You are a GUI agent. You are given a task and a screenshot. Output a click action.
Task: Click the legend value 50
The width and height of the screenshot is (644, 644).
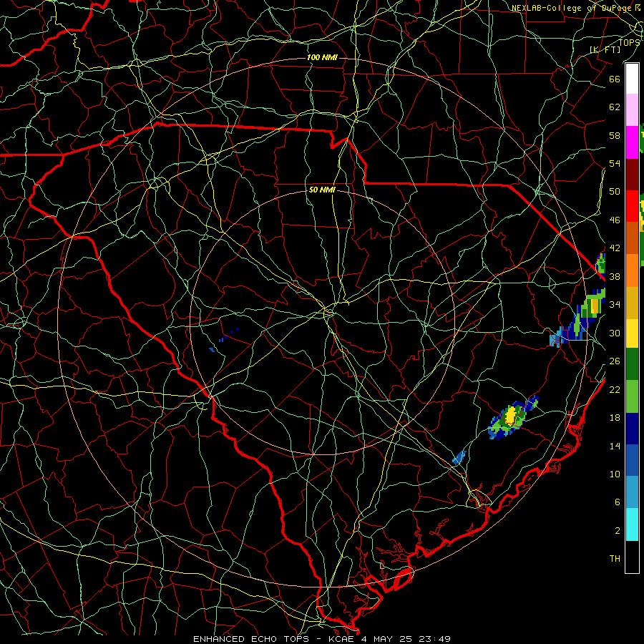pyautogui.click(x=615, y=191)
